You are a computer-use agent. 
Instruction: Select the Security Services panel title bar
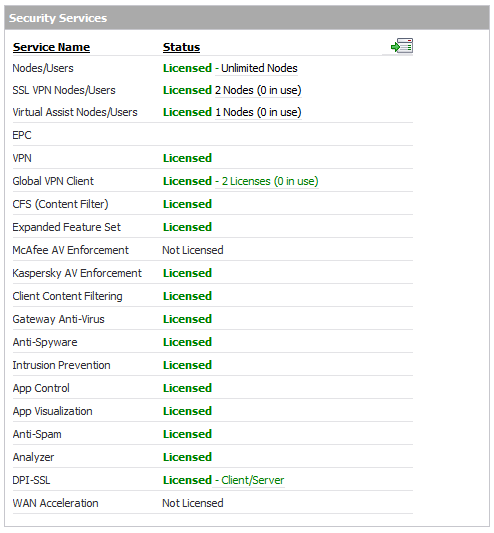(x=247, y=18)
